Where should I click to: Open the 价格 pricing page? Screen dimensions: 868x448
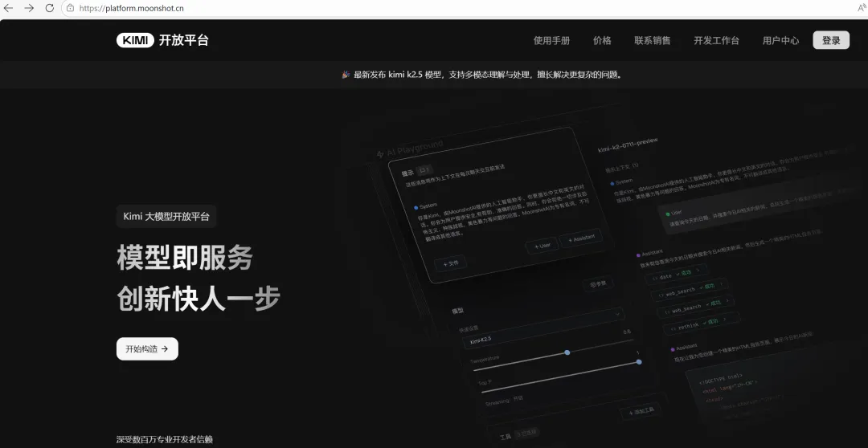602,40
